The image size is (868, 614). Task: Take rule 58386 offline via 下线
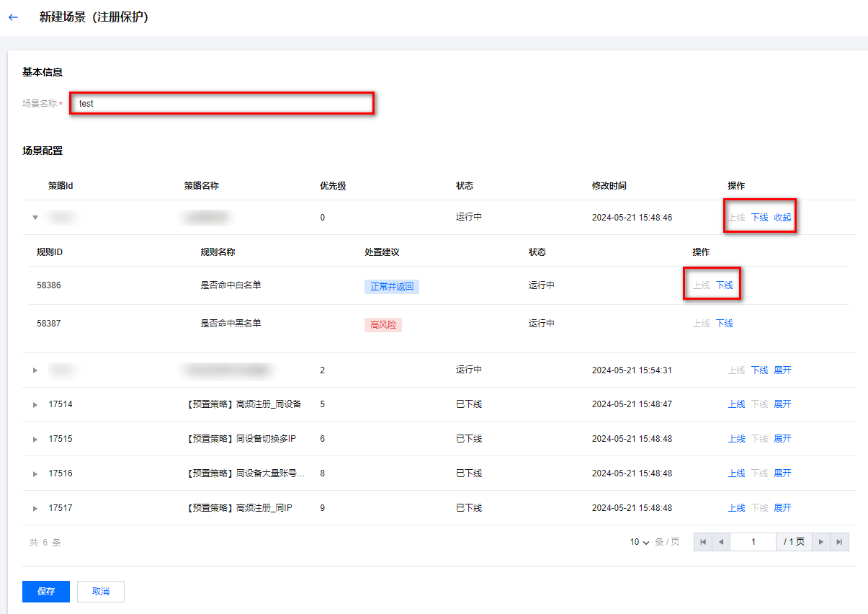(x=724, y=285)
